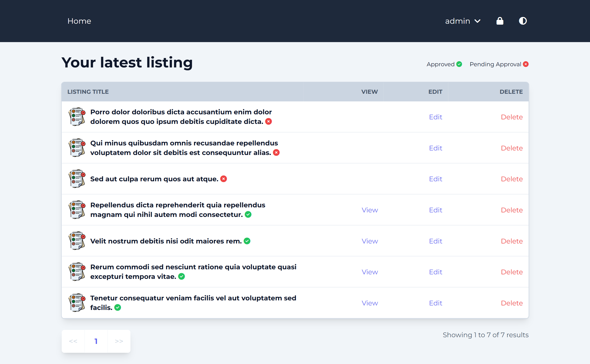The image size is (590, 364).
Task: Open the Home menu item
Action: (79, 21)
